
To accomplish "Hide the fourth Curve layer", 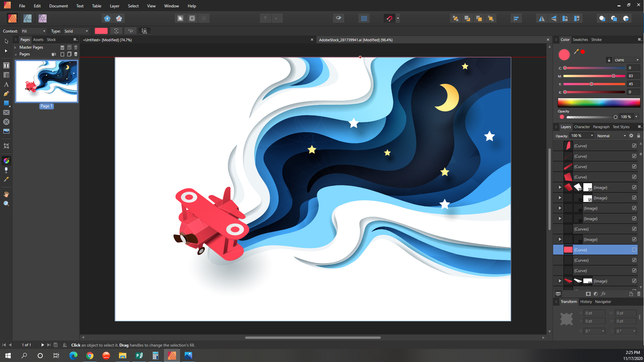I will tap(634, 177).
